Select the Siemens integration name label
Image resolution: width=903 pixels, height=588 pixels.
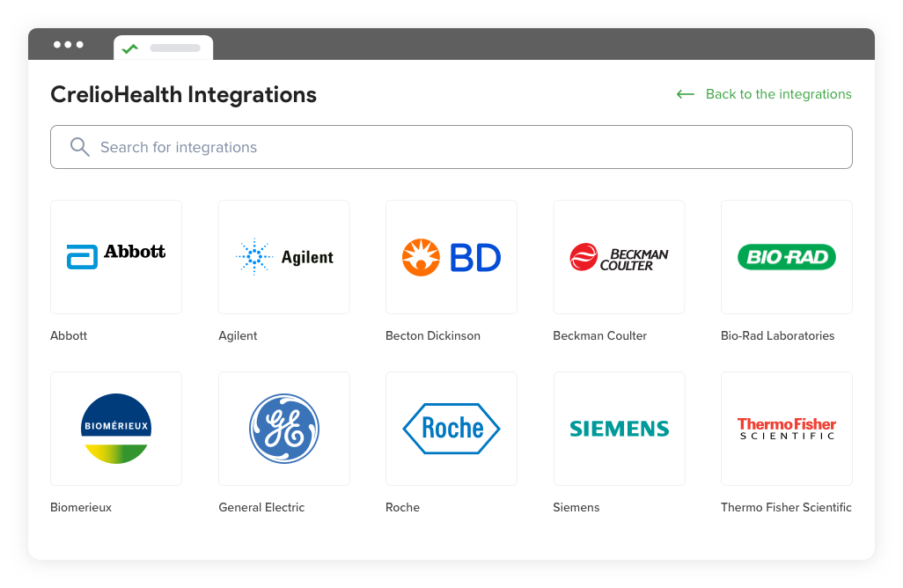click(x=576, y=507)
